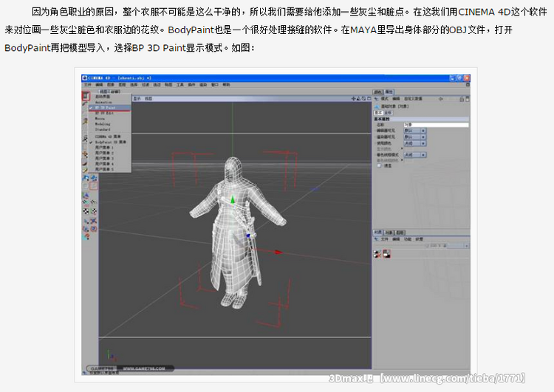The height and width of the screenshot is (392, 554).
Task: Click the 名称 input field
Action: point(437,125)
